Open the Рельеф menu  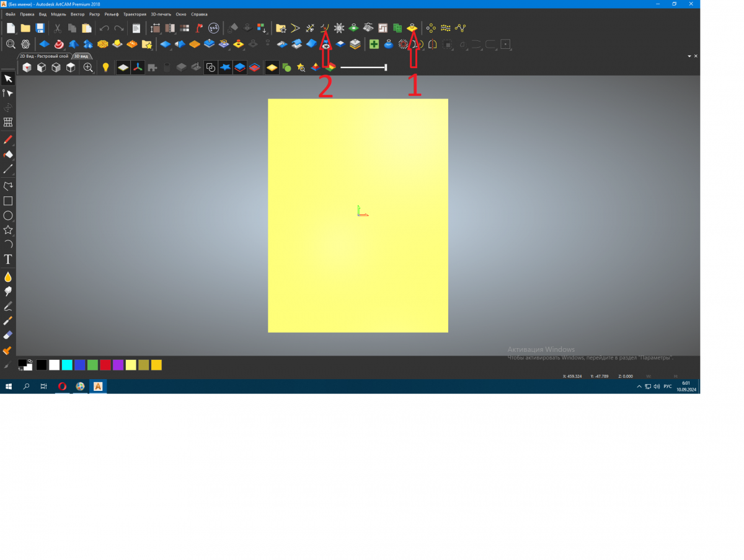112,14
